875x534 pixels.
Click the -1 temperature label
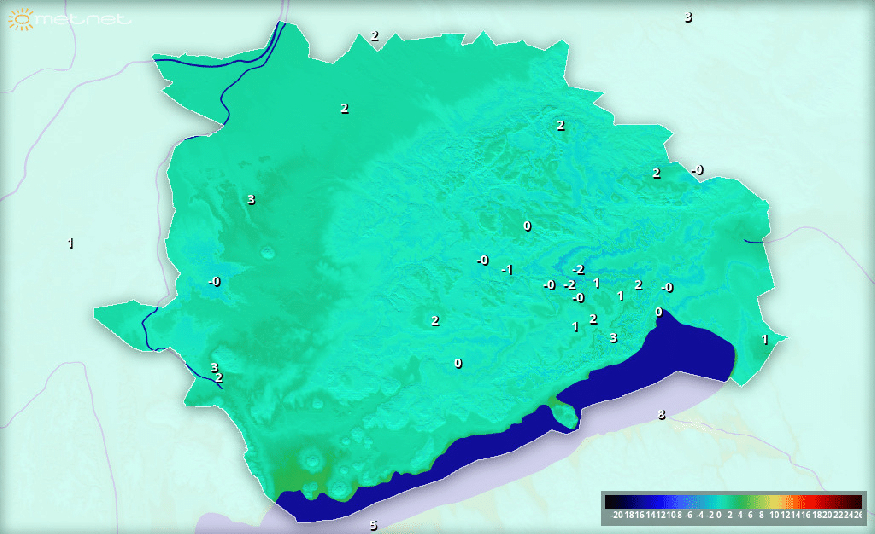click(507, 270)
